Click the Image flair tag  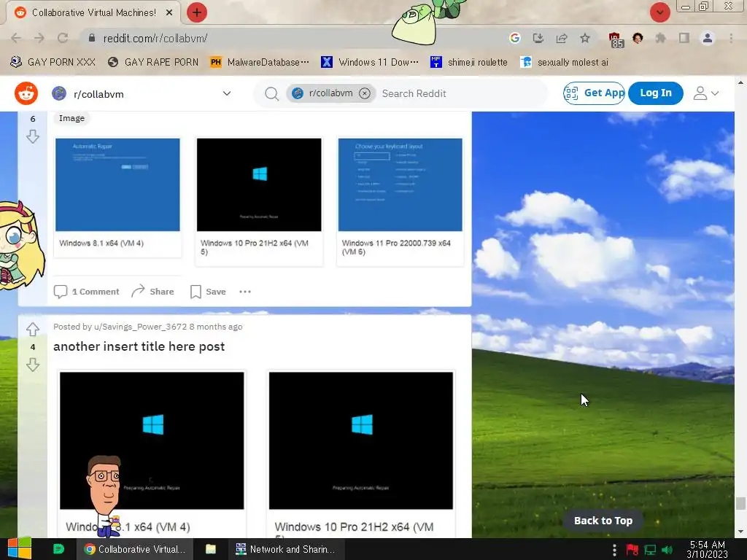pos(71,118)
